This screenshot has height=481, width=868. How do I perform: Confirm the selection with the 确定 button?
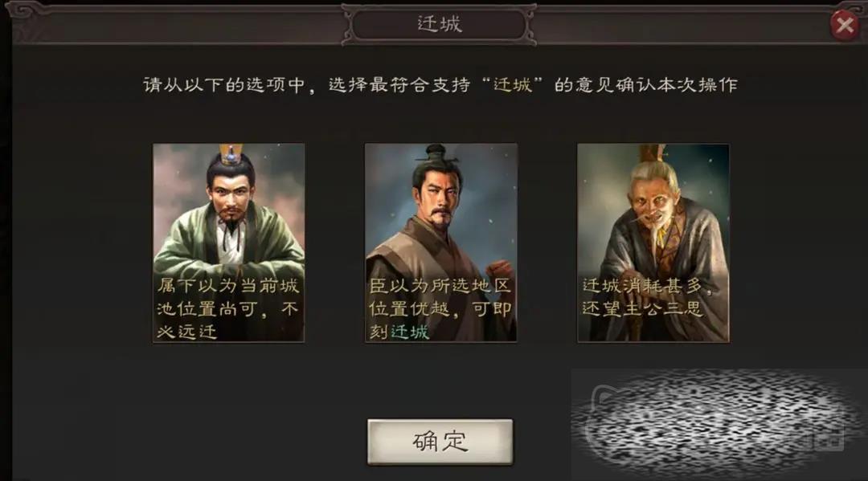click(440, 441)
